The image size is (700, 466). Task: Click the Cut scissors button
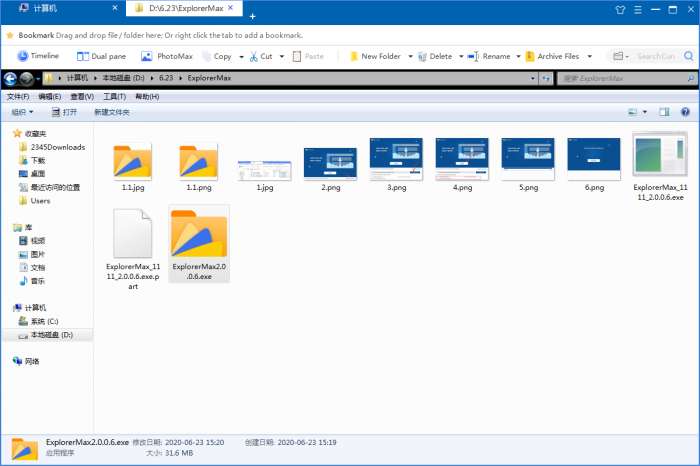(x=261, y=56)
